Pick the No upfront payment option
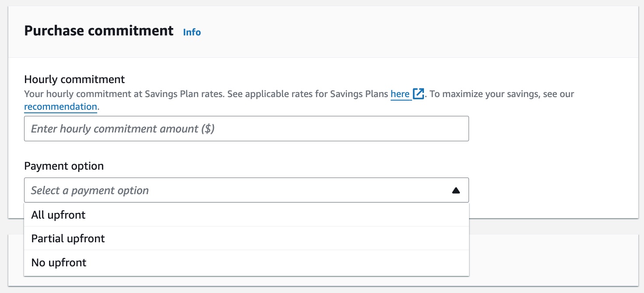Viewport: 644px width, 293px height. (59, 262)
